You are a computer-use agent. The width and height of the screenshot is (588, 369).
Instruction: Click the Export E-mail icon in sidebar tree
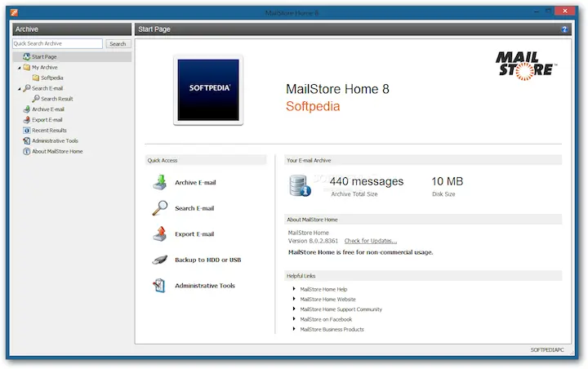(26, 120)
